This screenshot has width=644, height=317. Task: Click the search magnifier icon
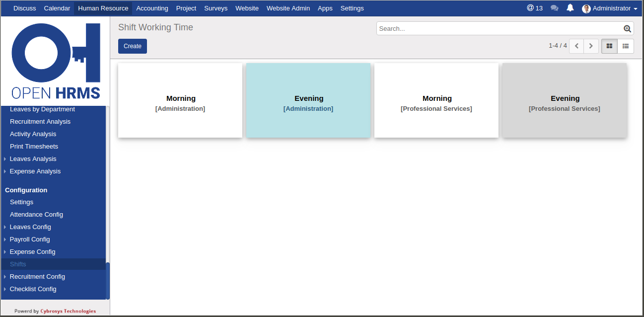pyautogui.click(x=627, y=29)
